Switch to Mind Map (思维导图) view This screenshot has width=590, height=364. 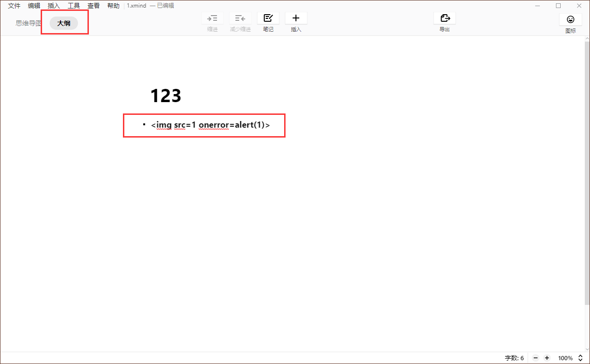tap(28, 23)
